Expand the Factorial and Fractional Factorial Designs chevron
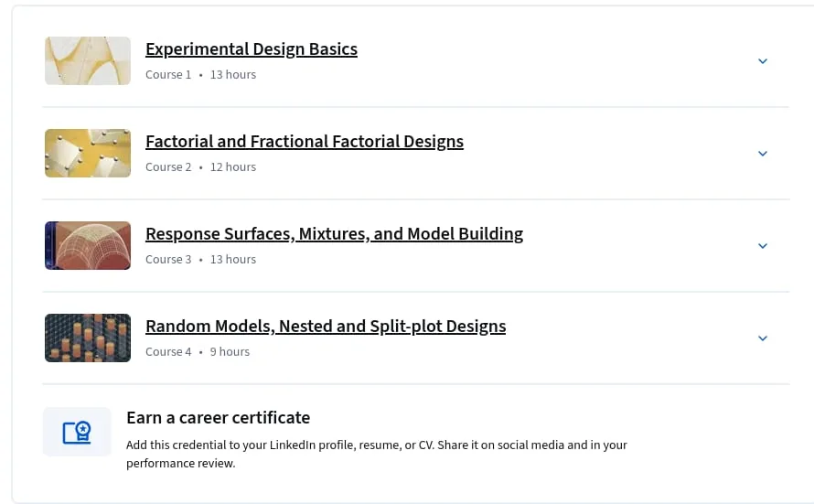The image size is (814, 504). tap(763, 154)
